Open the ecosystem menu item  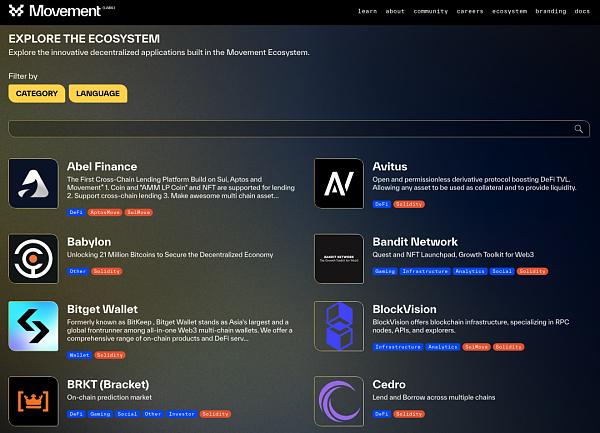[509, 11]
